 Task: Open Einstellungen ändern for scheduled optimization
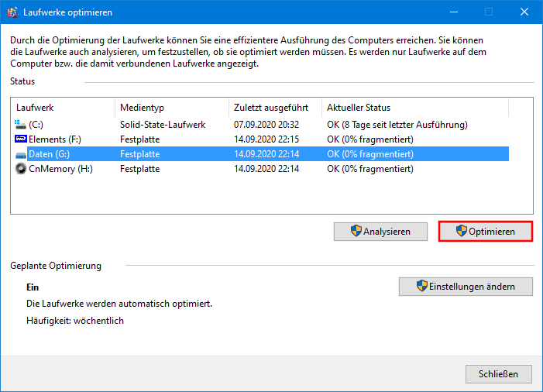tap(466, 286)
